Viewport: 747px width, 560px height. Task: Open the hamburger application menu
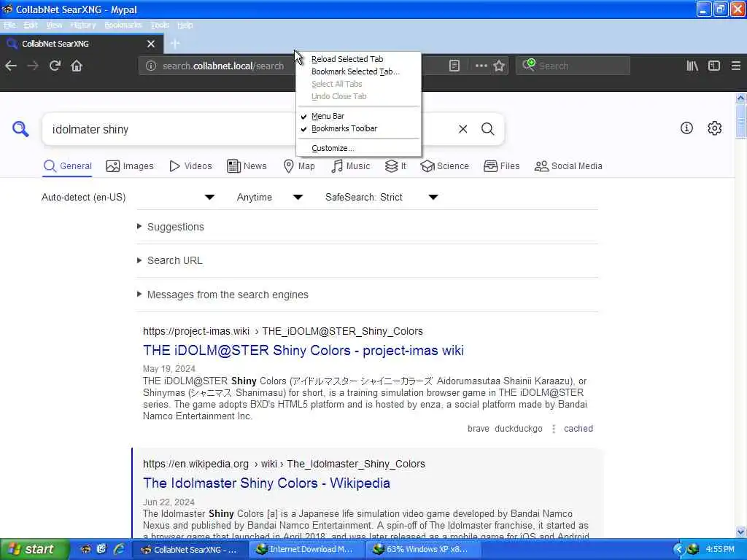[736, 66]
